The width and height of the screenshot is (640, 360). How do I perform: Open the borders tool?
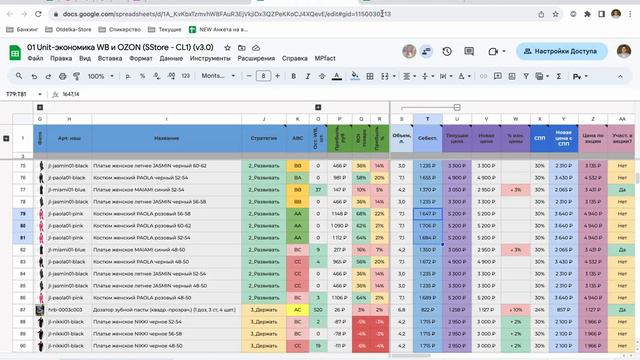pos(370,76)
